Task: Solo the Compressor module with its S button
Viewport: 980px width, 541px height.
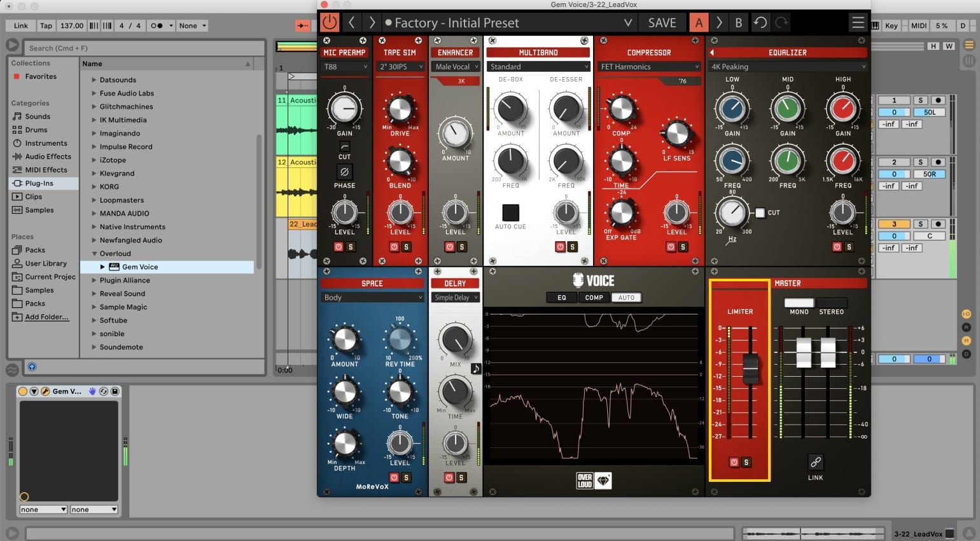Action: tap(683, 247)
